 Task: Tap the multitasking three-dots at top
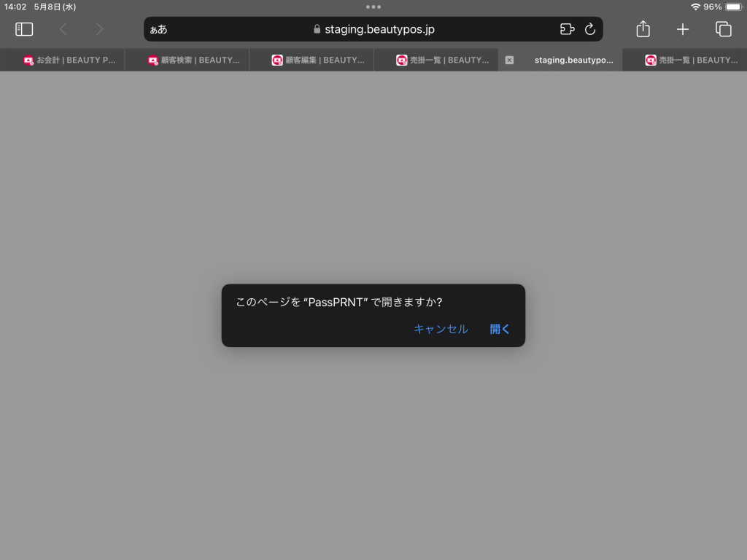(373, 7)
